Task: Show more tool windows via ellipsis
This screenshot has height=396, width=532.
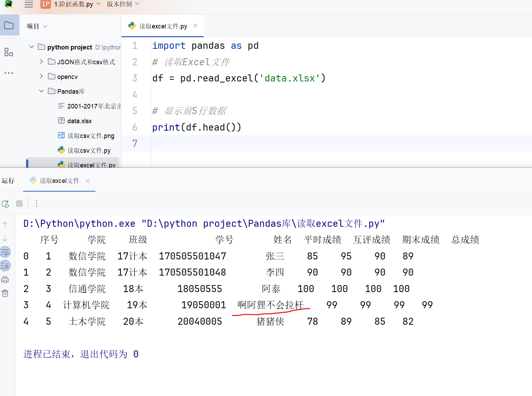Action: point(9,73)
